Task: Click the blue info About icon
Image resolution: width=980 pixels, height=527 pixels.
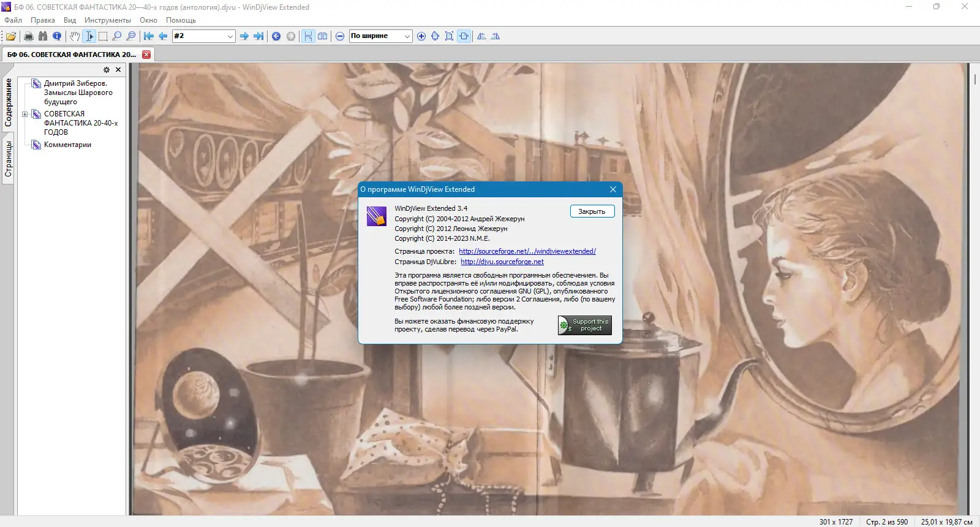Action: [x=57, y=36]
